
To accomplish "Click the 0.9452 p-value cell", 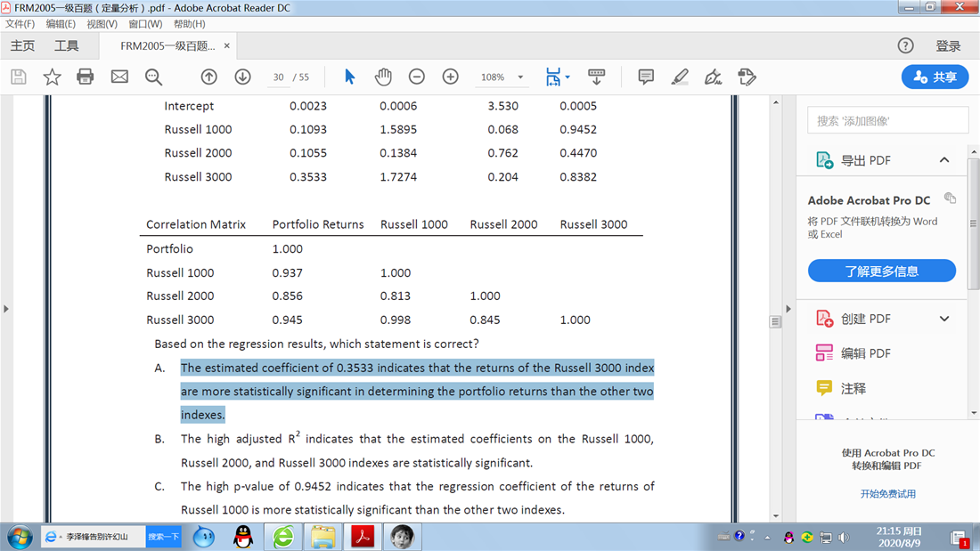I will [x=578, y=129].
